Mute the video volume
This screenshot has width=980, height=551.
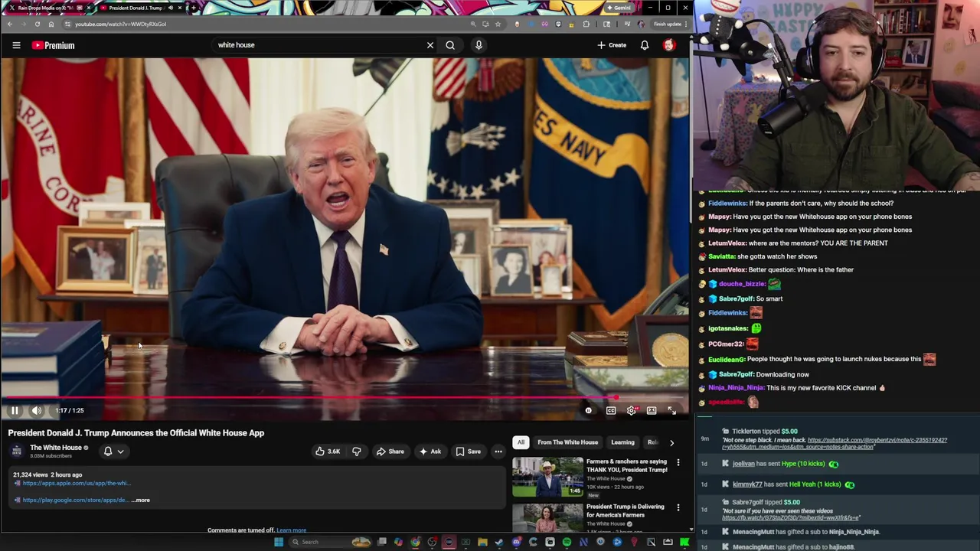pos(37,410)
